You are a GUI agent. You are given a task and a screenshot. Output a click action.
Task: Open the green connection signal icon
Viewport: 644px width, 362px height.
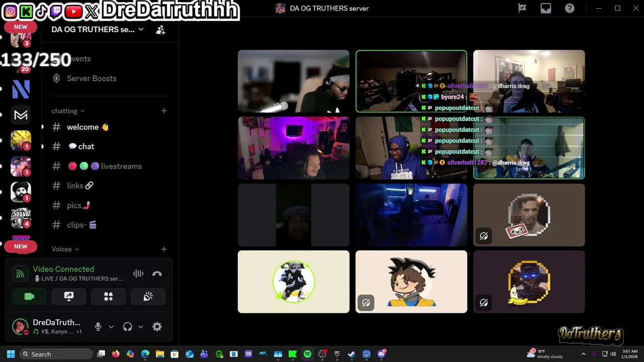tap(20, 274)
